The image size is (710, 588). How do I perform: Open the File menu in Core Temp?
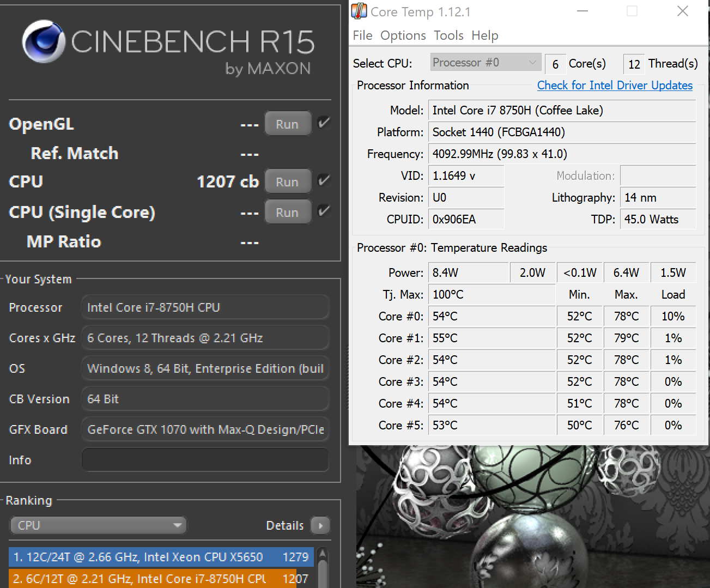point(362,35)
